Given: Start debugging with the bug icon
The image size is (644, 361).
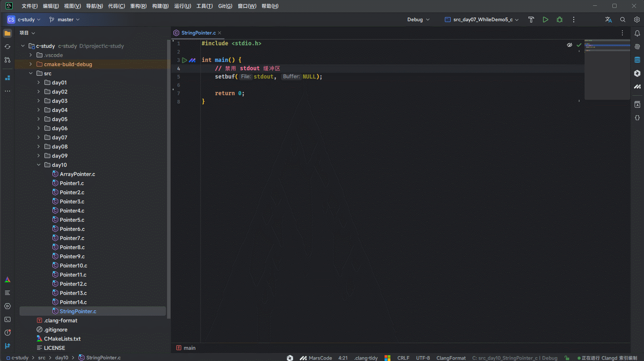Looking at the screenshot, I should point(559,19).
